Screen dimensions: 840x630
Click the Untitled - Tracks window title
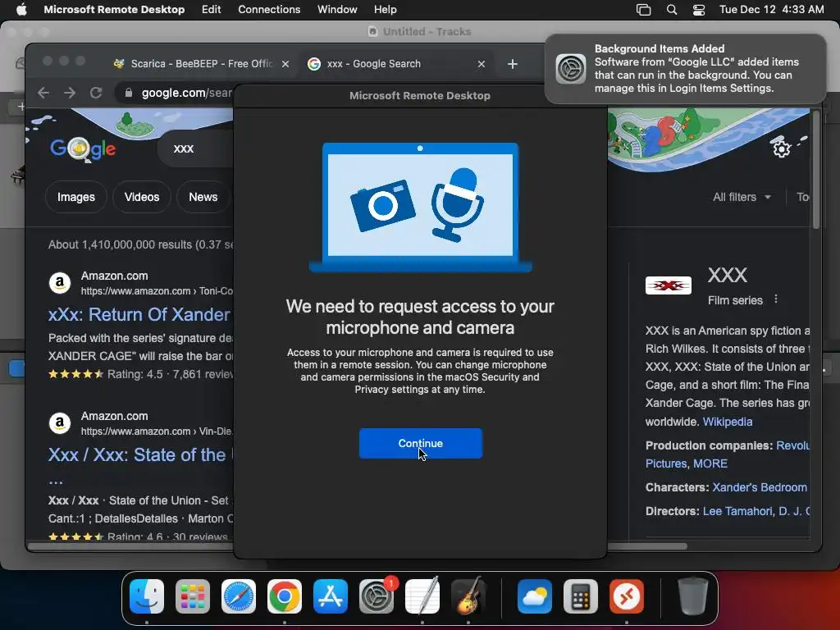pyautogui.click(x=427, y=32)
